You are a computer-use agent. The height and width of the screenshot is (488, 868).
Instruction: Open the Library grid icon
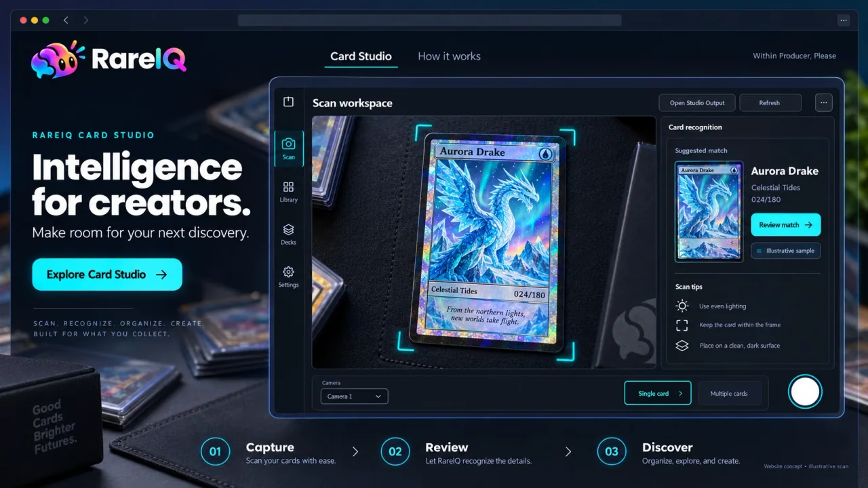288,186
